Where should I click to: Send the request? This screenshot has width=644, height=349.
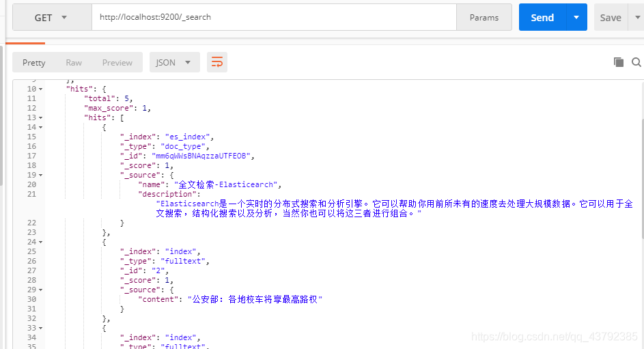tap(542, 17)
